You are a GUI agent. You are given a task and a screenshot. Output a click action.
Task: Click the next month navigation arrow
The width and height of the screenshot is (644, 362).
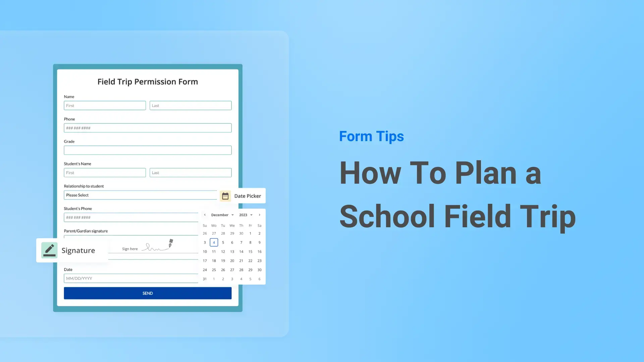click(260, 215)
